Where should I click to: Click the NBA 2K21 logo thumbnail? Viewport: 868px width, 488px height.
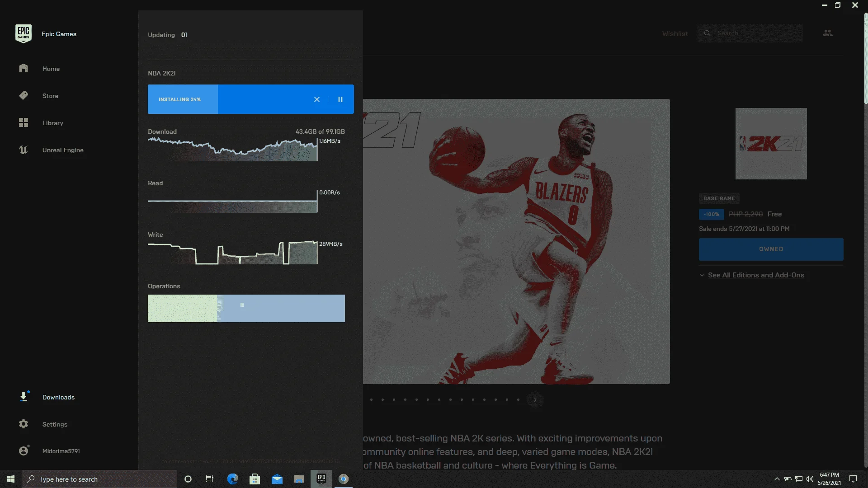771,144
